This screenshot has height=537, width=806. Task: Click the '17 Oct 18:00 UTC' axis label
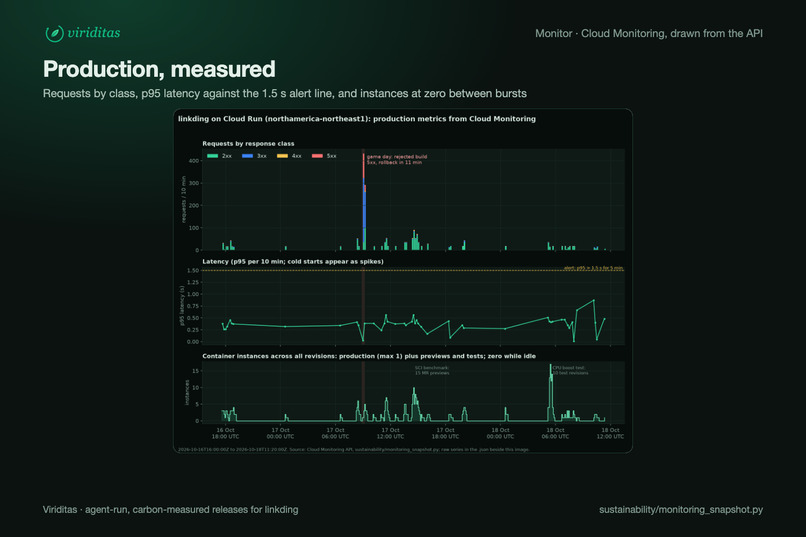tap(445, 433)
